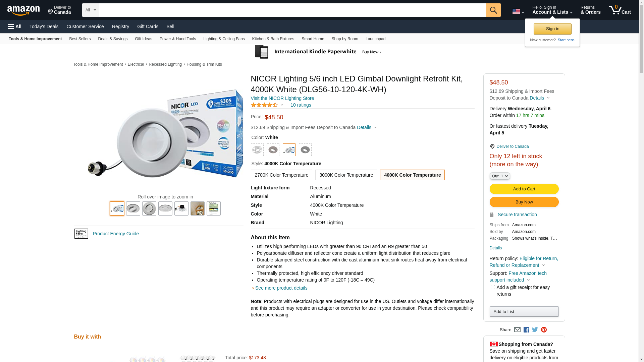644x362 pixels.
Task: Open the All hamburger menu
Action: point(15,26)
